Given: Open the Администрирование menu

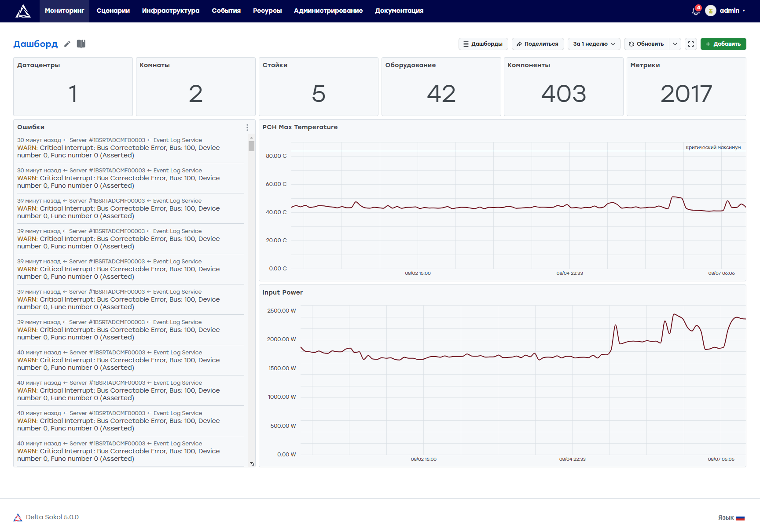Looking at the screenshot, I should click(328, 11).
